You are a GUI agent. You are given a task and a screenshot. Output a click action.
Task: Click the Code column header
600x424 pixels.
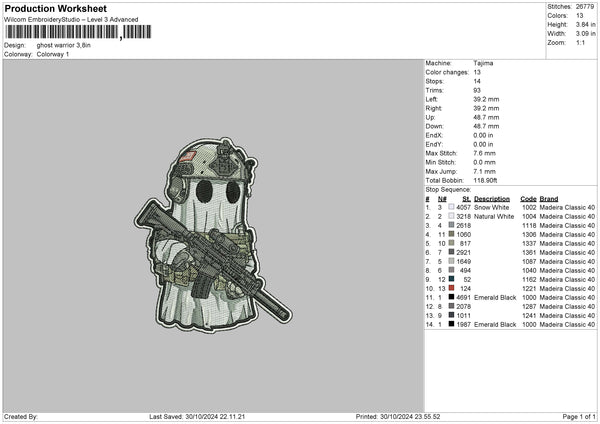(x=529, y=198)
